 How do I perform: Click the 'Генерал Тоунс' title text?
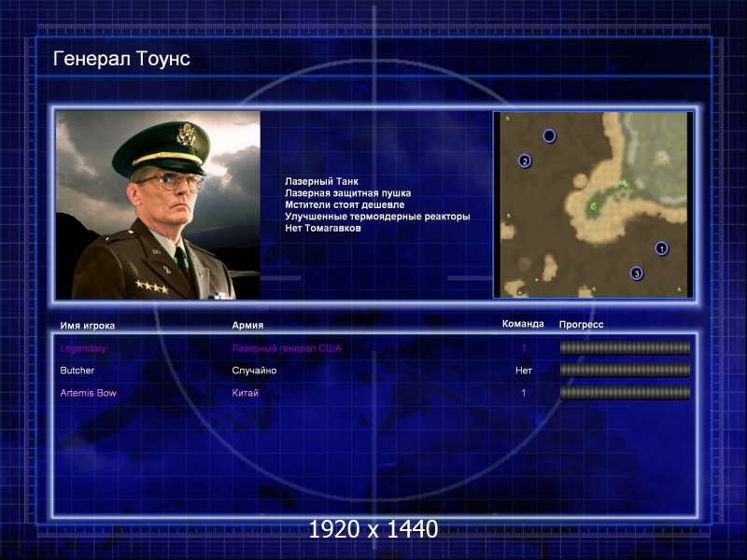121,59
